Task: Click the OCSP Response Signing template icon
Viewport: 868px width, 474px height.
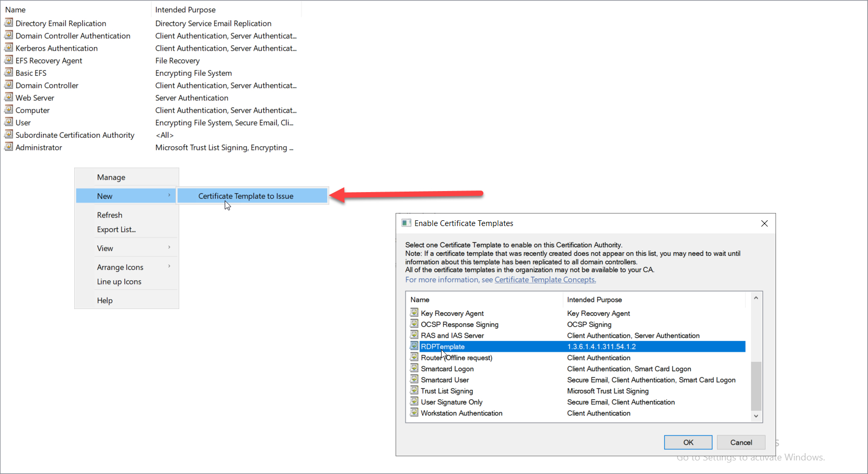Action: click(x=414, y=324)
